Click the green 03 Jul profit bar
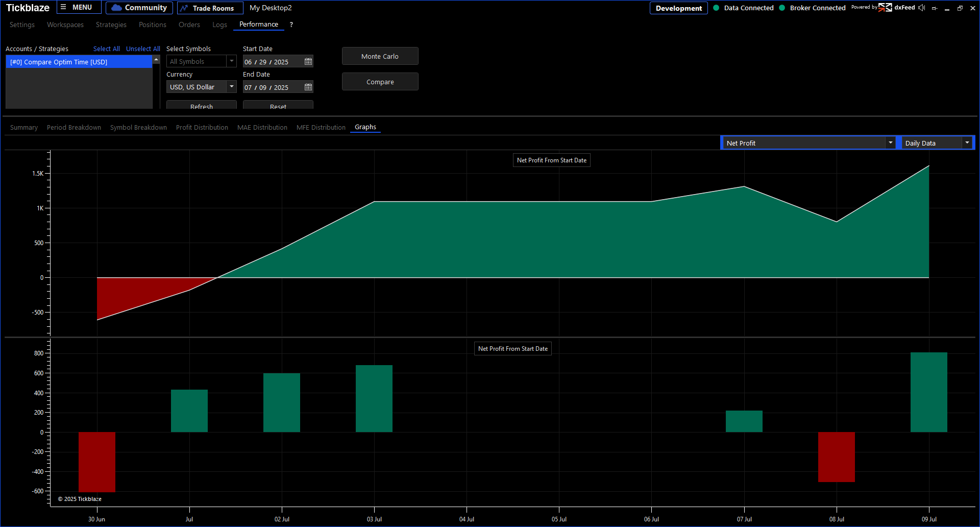Viewport: 980px width, 527px height. click(x=374, y=398)
